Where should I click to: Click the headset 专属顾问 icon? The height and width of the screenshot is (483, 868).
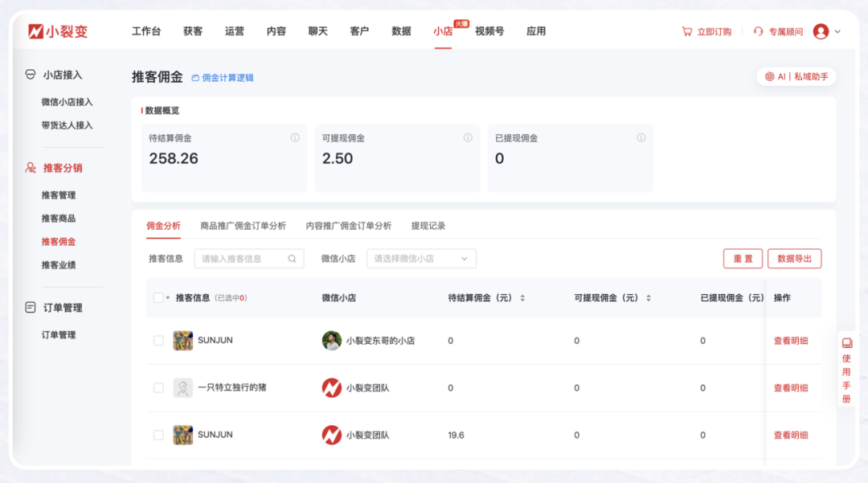pos(758,31)
